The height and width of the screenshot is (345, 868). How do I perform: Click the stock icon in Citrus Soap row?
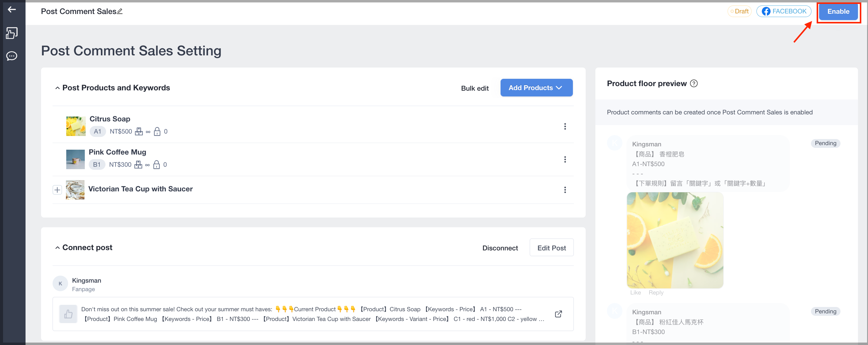(139, 131)
